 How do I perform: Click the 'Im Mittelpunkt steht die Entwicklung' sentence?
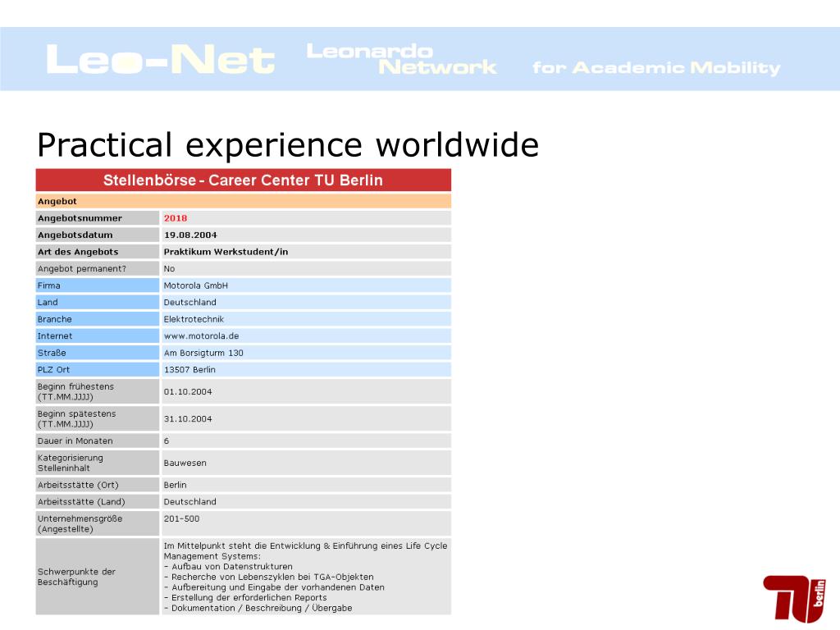(305, 551)
